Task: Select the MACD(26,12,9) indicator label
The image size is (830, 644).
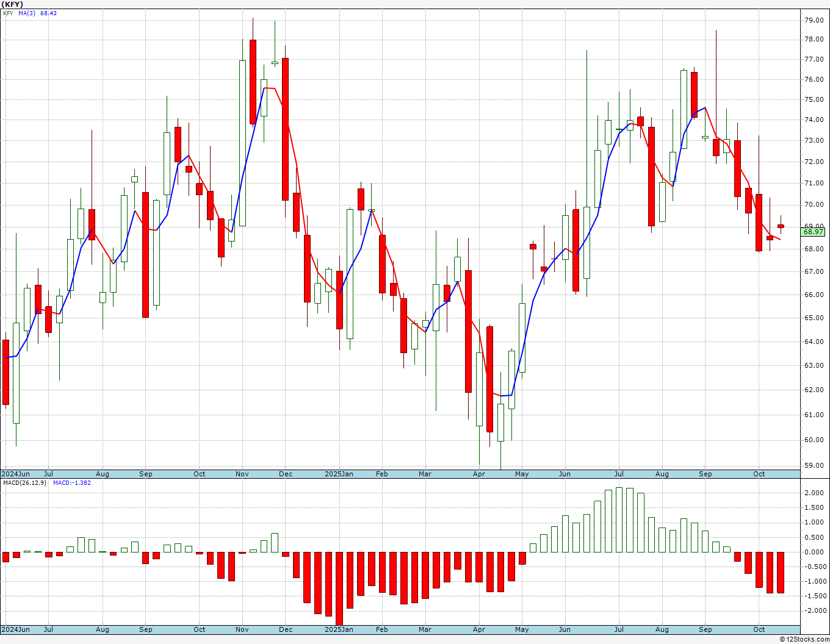Action: [24, 482]
